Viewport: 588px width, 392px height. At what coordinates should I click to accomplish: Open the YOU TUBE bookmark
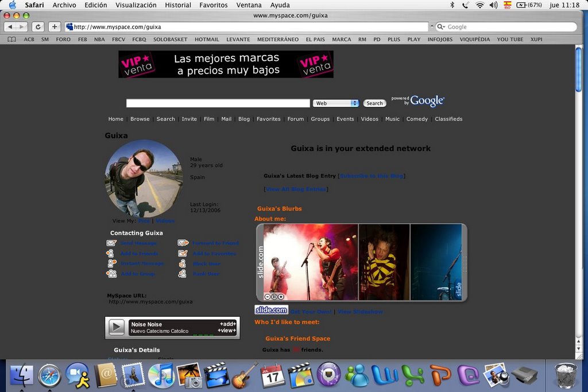coord(510,40)
